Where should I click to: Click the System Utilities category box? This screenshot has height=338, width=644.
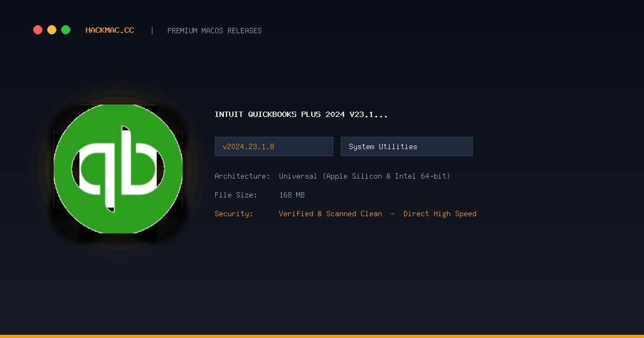[x=407, y=146]
